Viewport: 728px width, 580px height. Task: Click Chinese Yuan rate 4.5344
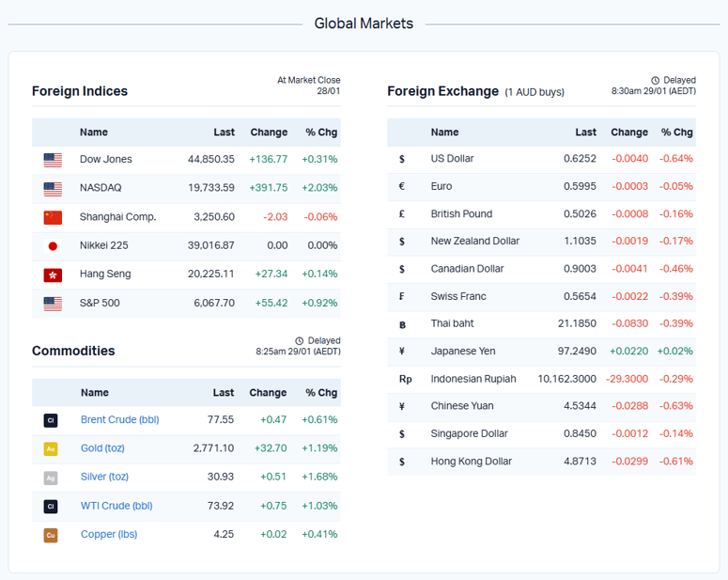coord(580,406)
